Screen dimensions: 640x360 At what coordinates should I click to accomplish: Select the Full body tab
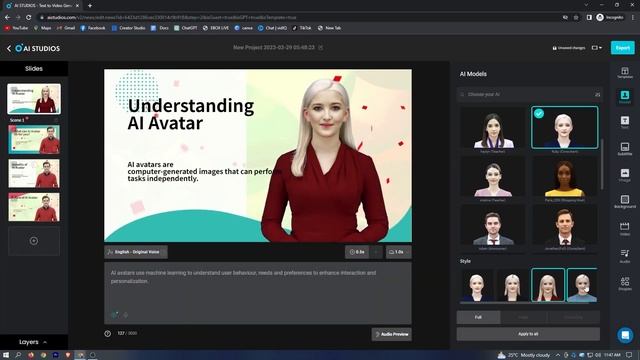point(478,317)
